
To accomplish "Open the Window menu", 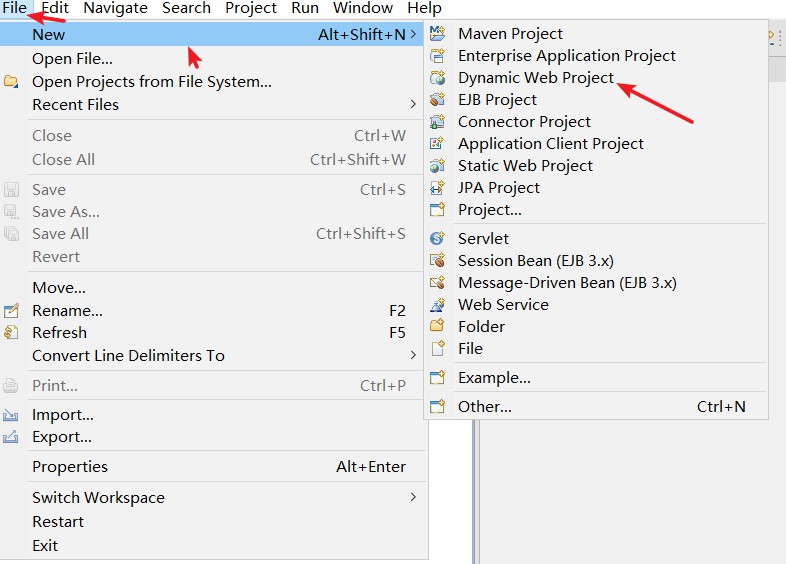I will pyautogui.click(x=363, y=8).
